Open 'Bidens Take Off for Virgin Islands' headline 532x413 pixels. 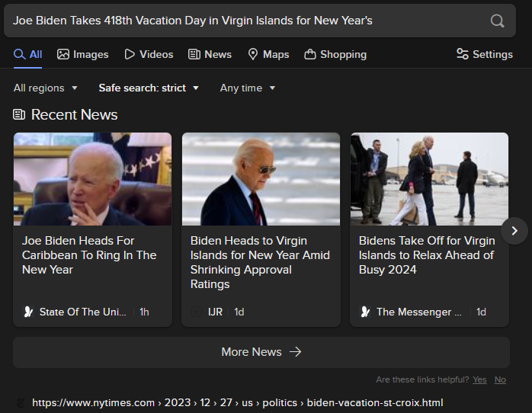click(x=427, y=255)
